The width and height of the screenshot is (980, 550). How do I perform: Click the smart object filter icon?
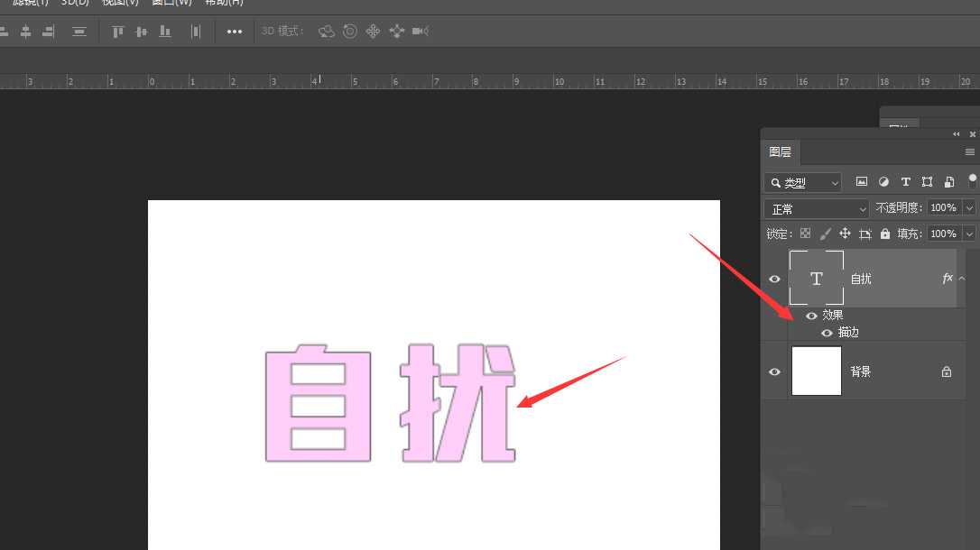point(949,181)
